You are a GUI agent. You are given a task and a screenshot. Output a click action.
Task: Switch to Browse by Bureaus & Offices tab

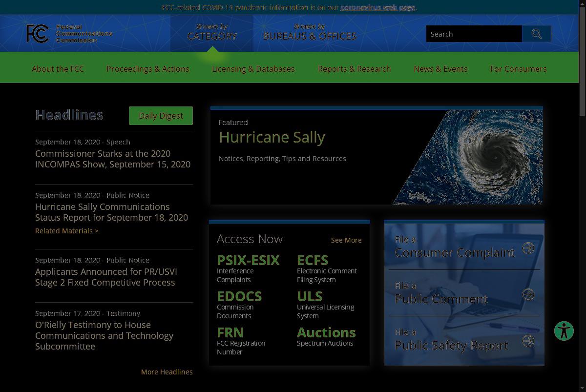click(310, 32)
